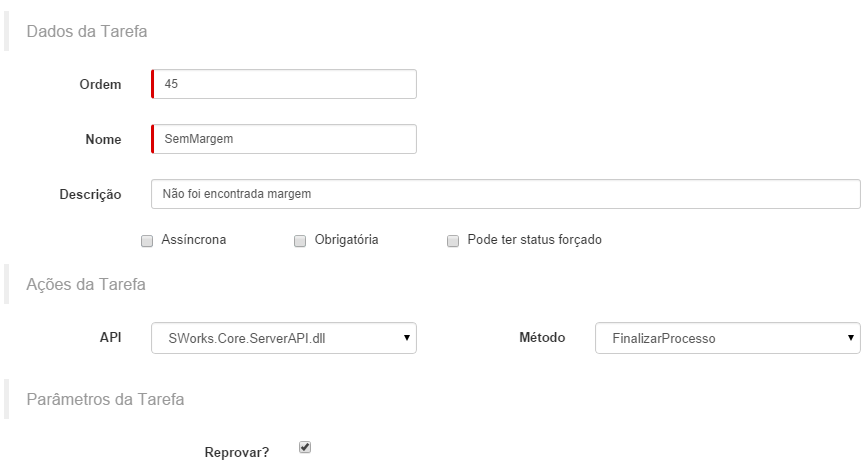Click the Obrigatória label text
867x476 pixels.
coord(346,241)
